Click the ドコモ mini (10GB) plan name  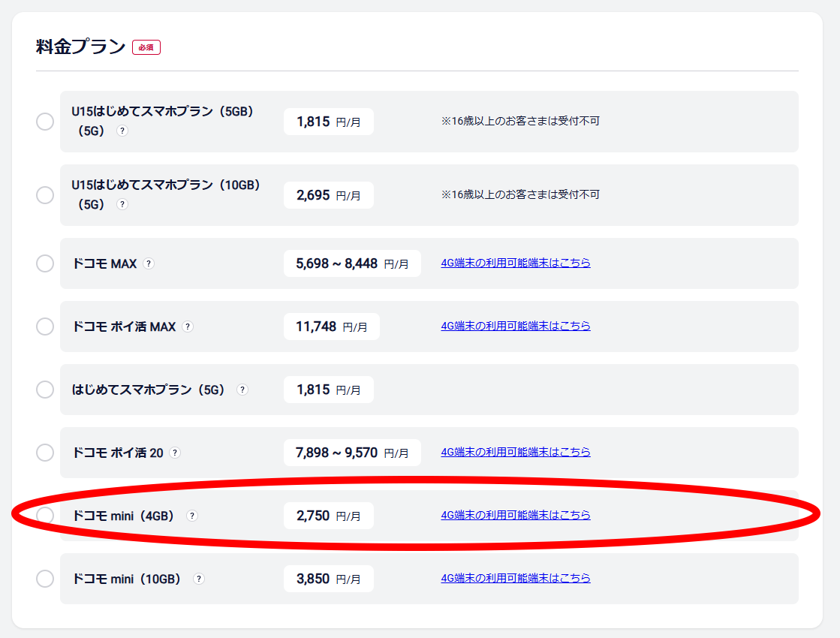[126, 579]
